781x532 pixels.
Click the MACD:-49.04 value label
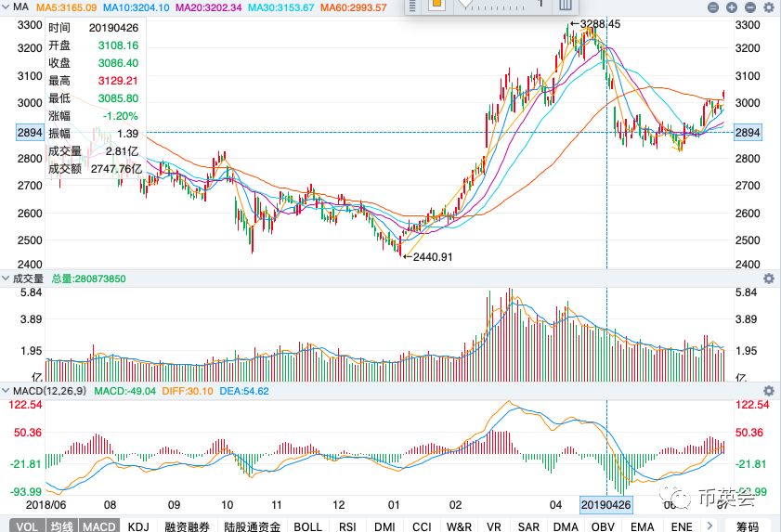pyautogui.click(x=125, y=391)
